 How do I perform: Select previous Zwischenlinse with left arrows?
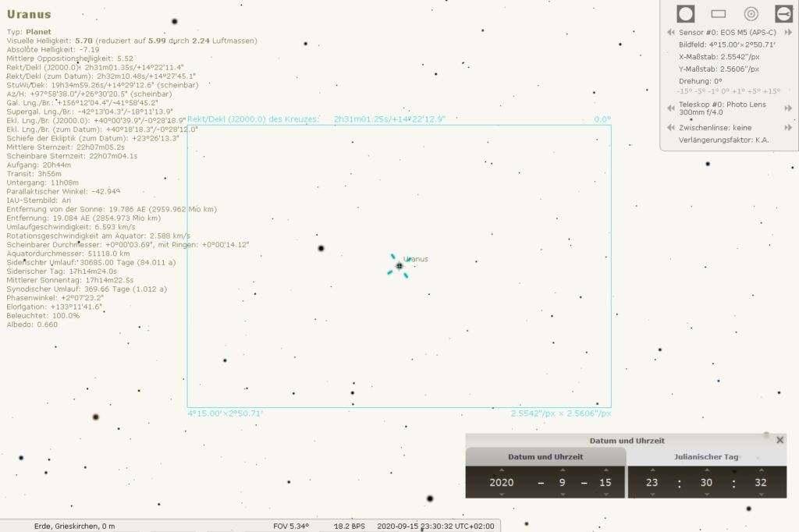click(670, 127)
